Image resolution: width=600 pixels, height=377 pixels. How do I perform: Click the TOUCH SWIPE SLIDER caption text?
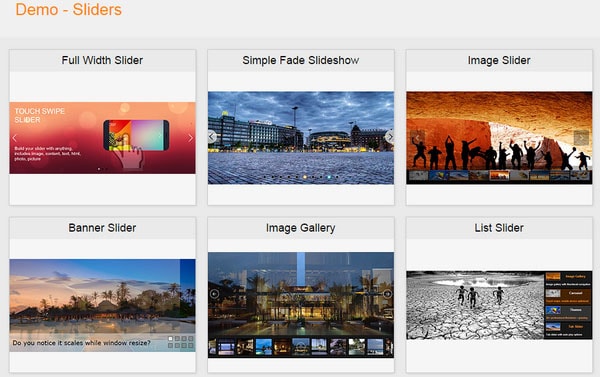coord(40,115)
